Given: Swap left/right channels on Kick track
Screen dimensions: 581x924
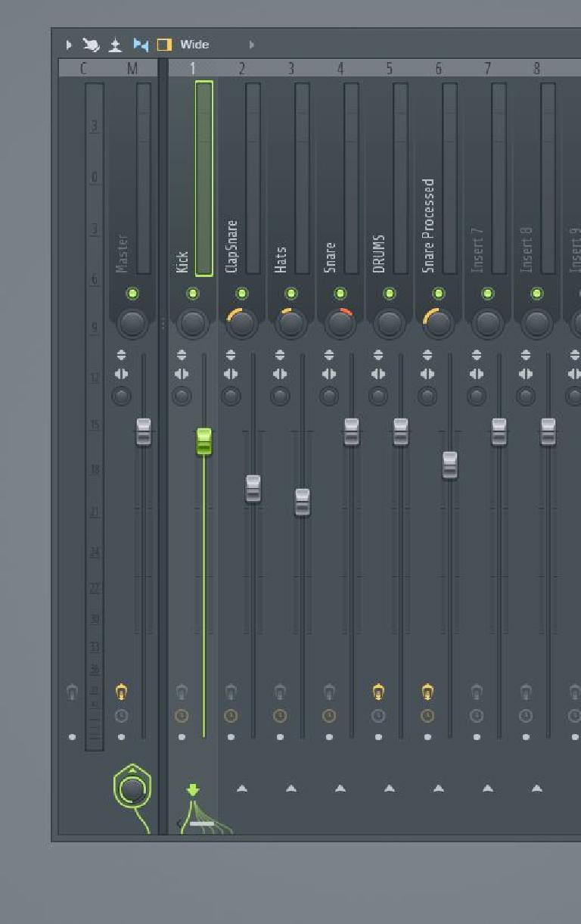Looking at the screenshot, I should 182,374.
